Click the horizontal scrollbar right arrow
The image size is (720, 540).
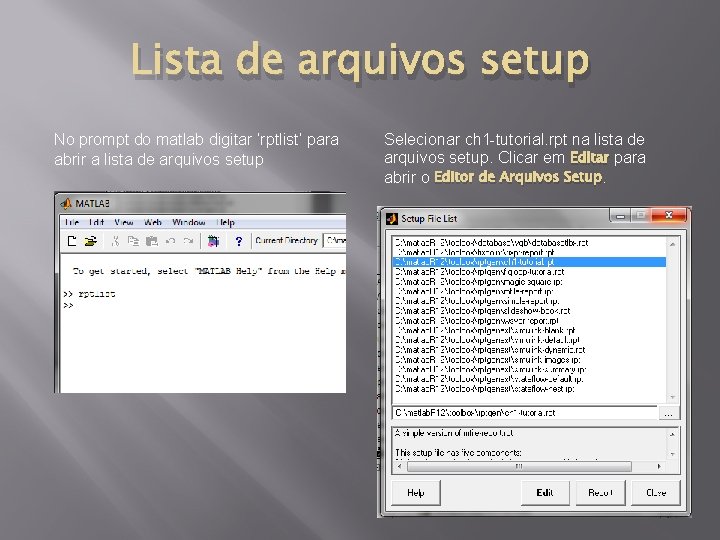coord(659,467)
